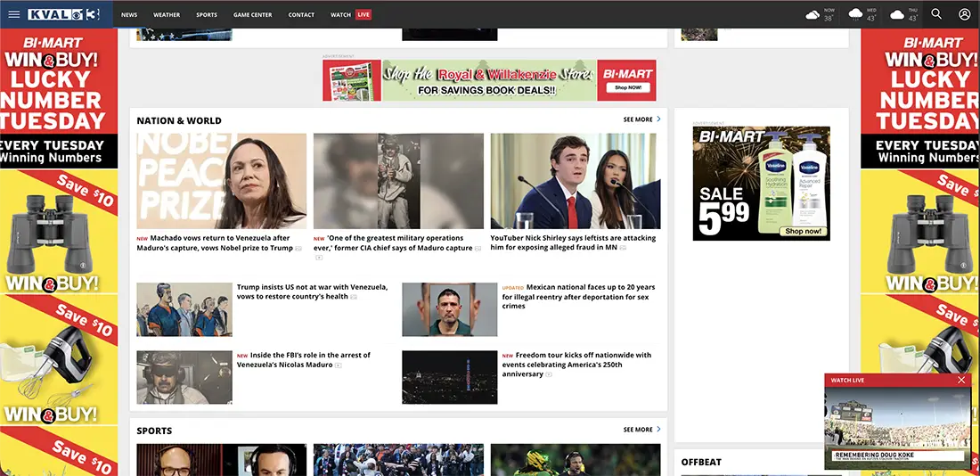This screenshot has height=476, width=980.
Task: Click the Oregon football player sports thumbnail
Action: coord(576,460)
